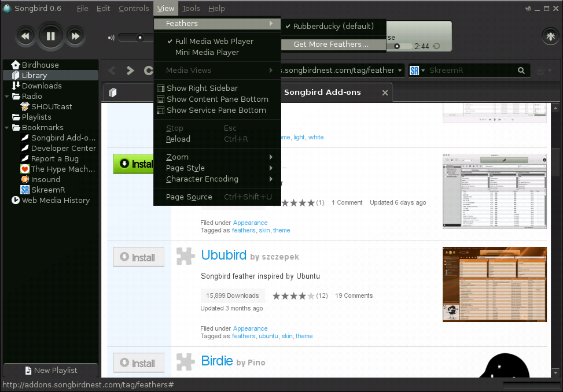This screenshot has width=563, height=392.
Task: Open Appearance category under Ububird
Action: [250, 328]
